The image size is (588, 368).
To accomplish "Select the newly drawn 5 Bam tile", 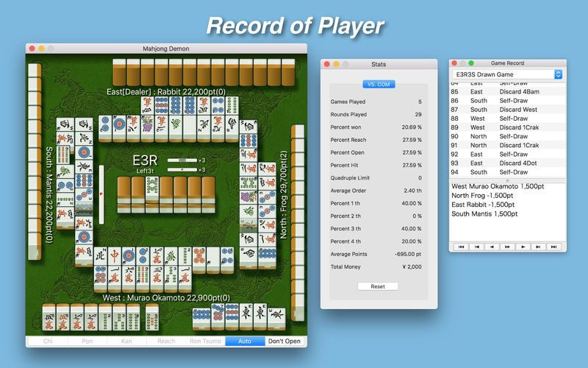I will (152, 318).
